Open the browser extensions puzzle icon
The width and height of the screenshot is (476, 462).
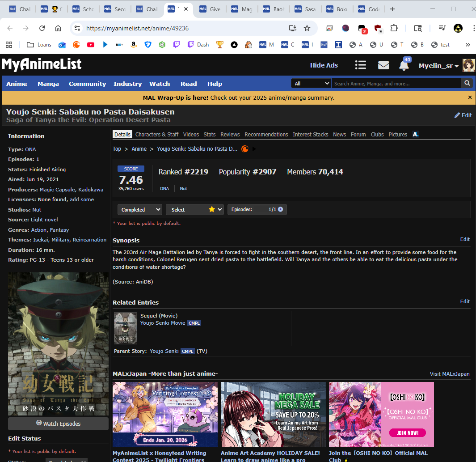394,28
